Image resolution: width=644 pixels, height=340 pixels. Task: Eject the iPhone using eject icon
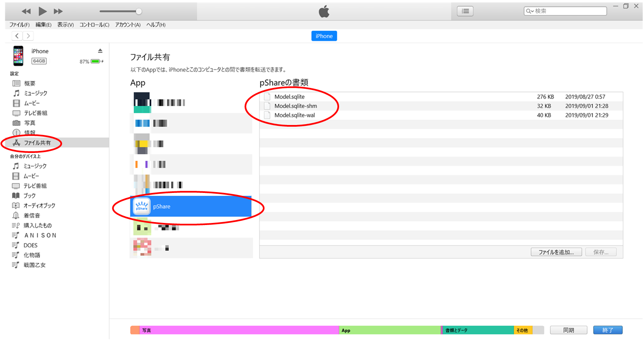click(x=100, y=51)
